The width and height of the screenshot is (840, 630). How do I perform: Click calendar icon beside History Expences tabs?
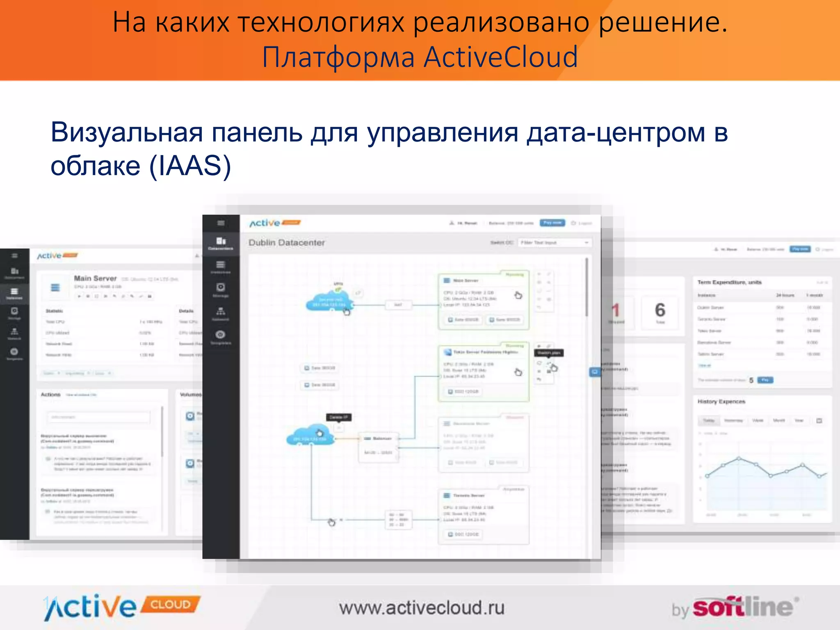click(819, 420)
